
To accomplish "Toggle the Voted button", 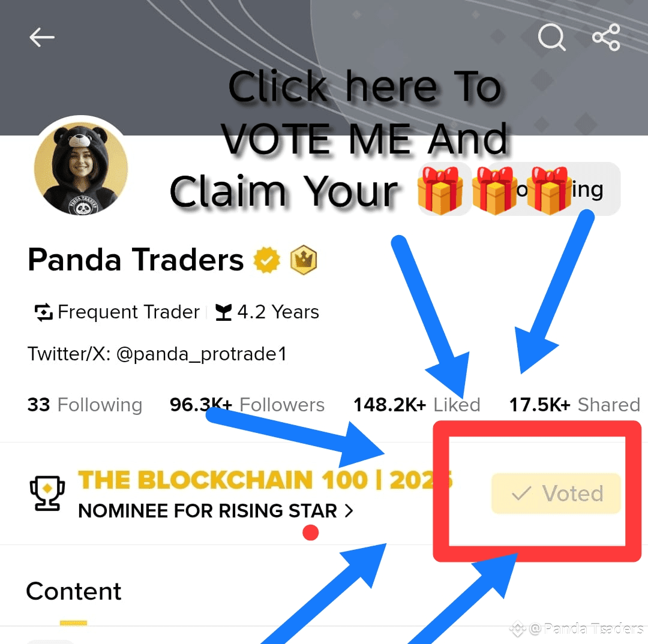I will pos(556,493).
